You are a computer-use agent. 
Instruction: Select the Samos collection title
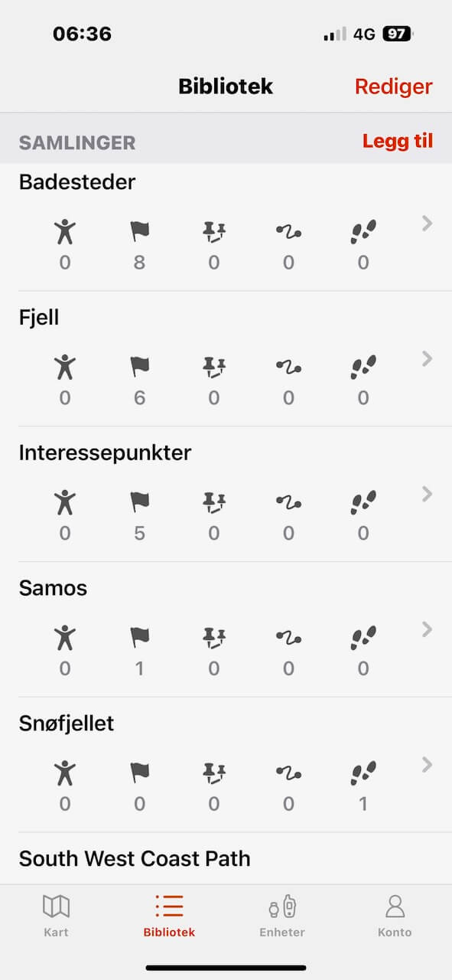[x=53, y=588]
